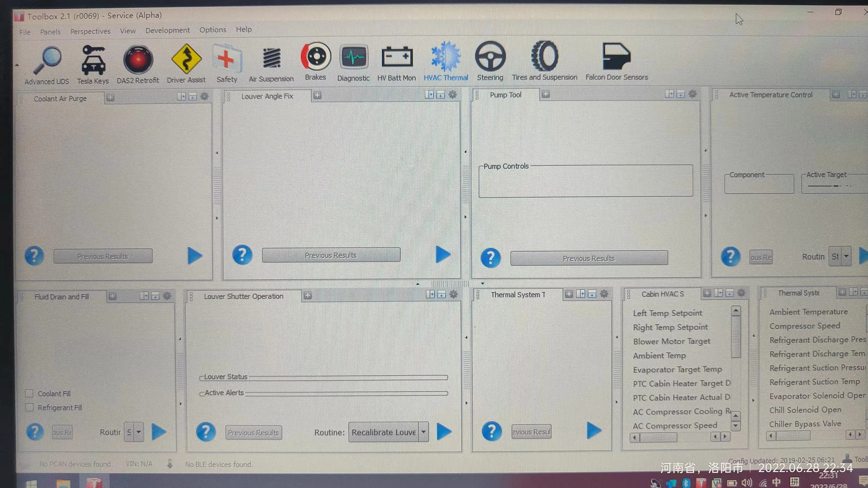This screenshot has width=868, height=488.
Task: Open routine dropdown in Fluid Drain and Fill
Action: 139,432
